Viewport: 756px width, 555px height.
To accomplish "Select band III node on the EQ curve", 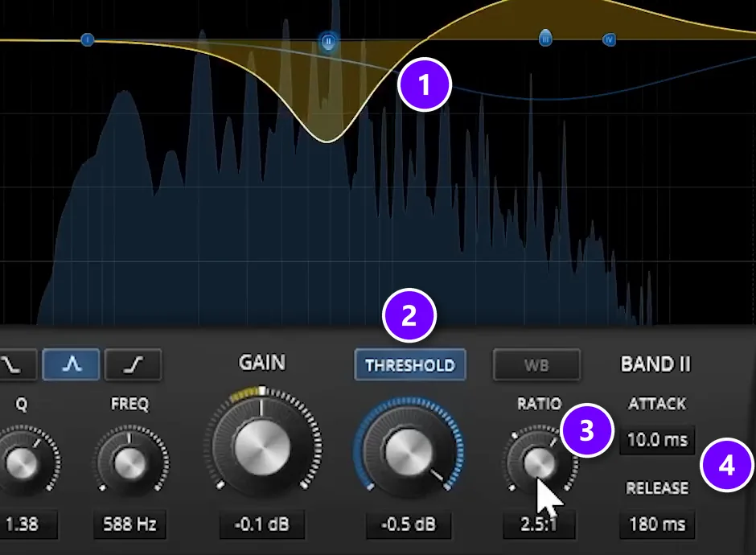I will point(545,38).
